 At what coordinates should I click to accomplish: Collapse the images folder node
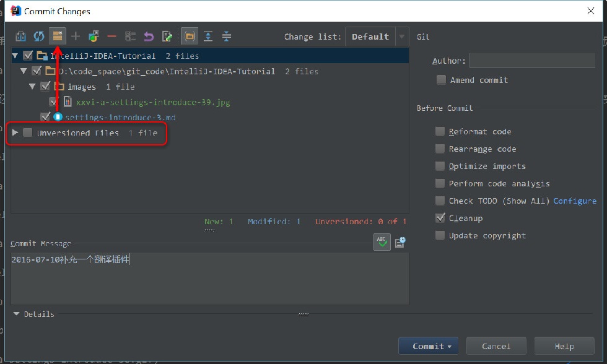point(32,86)
